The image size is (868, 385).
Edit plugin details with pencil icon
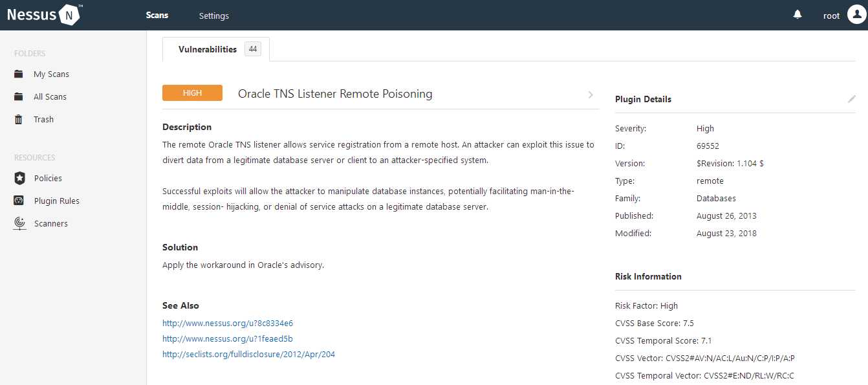point(852,99)
